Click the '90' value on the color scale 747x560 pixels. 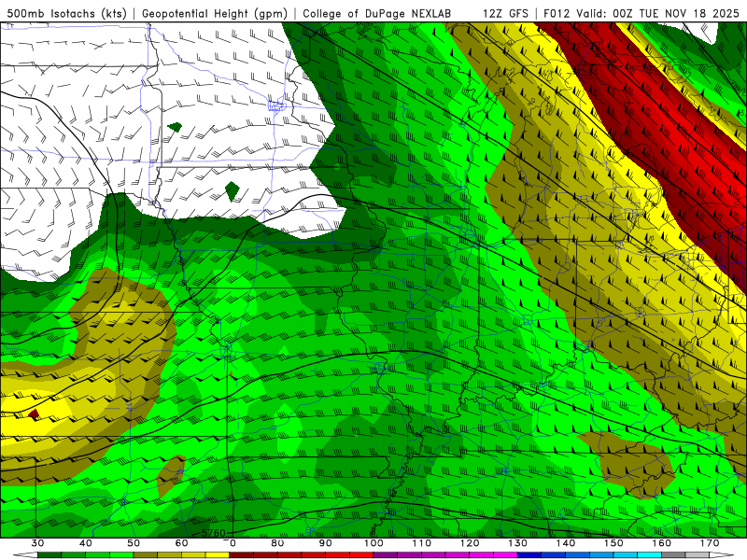(326, 543)
